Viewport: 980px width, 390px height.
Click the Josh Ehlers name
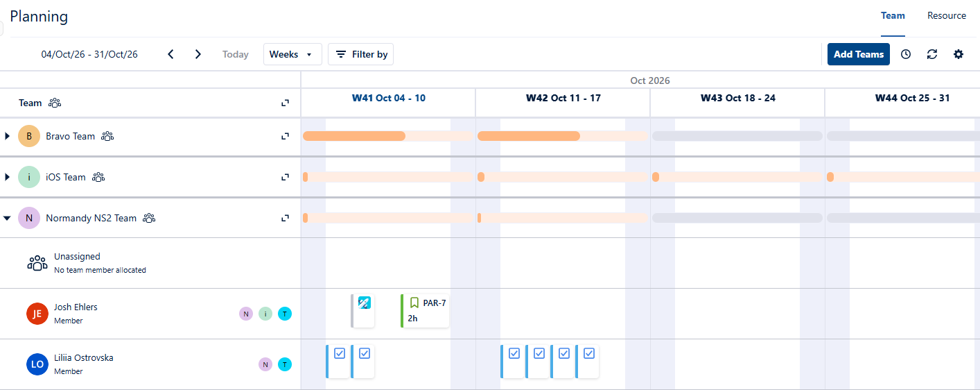point(76,307)
